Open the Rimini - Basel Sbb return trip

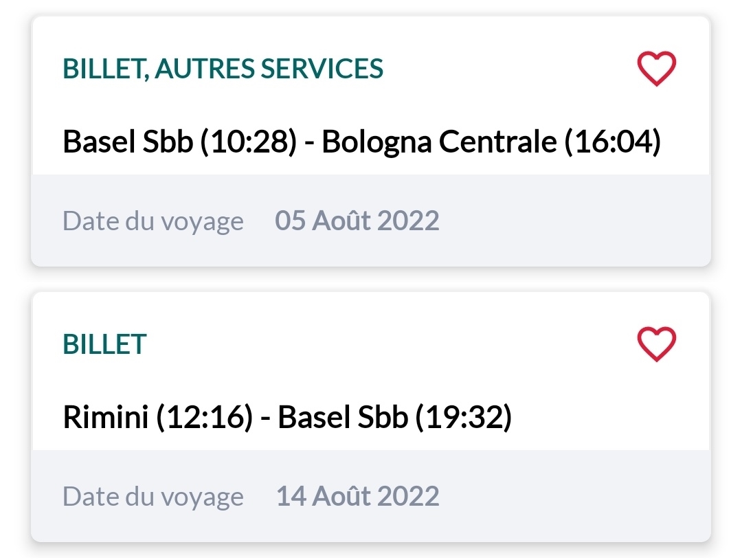[x=287, y=418]
